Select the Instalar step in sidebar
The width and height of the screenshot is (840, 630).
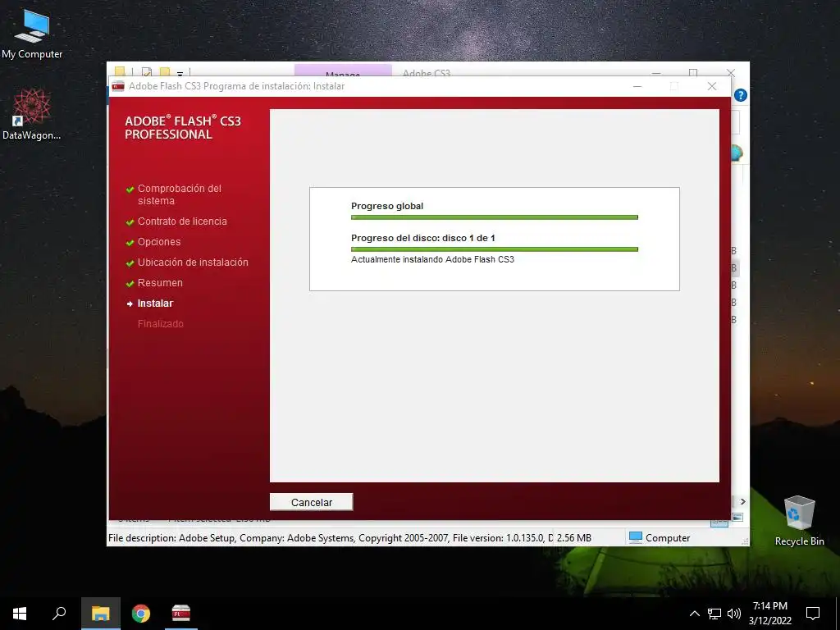tap(155, 304)
